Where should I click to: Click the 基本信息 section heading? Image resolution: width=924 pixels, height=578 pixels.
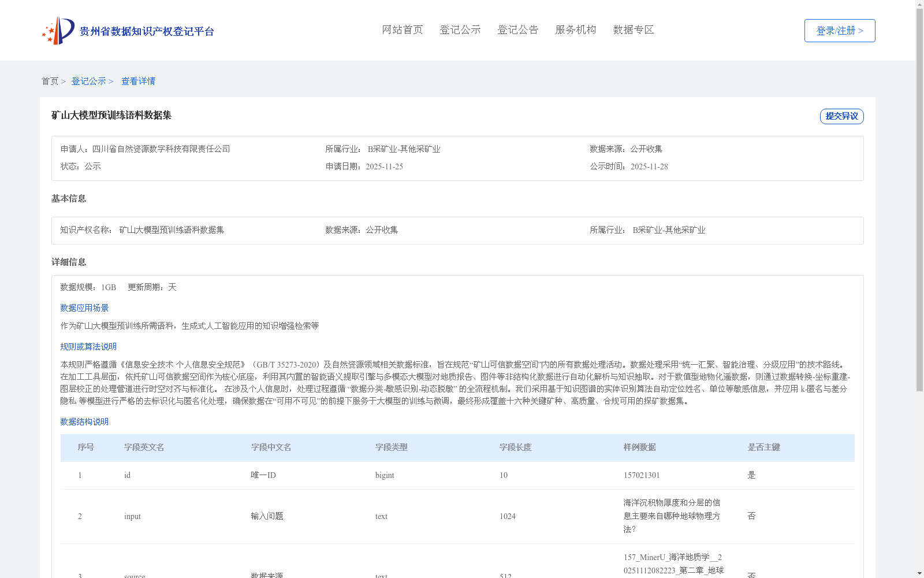pyautogui.click(x=69, y=198)
